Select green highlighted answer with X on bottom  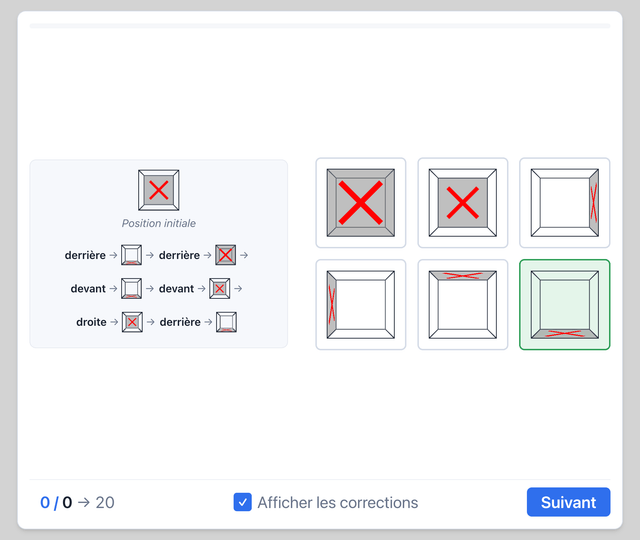click(x=564, y=304)
